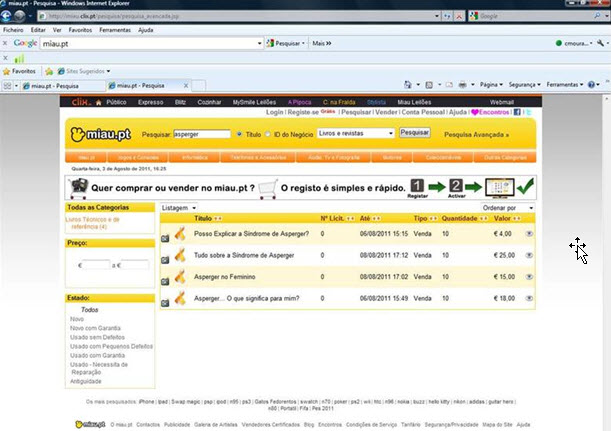This screenshot has width=611, height=431.
Task: Click the asperger search text field
Action: pyautogui.click(x=201, y=132)
